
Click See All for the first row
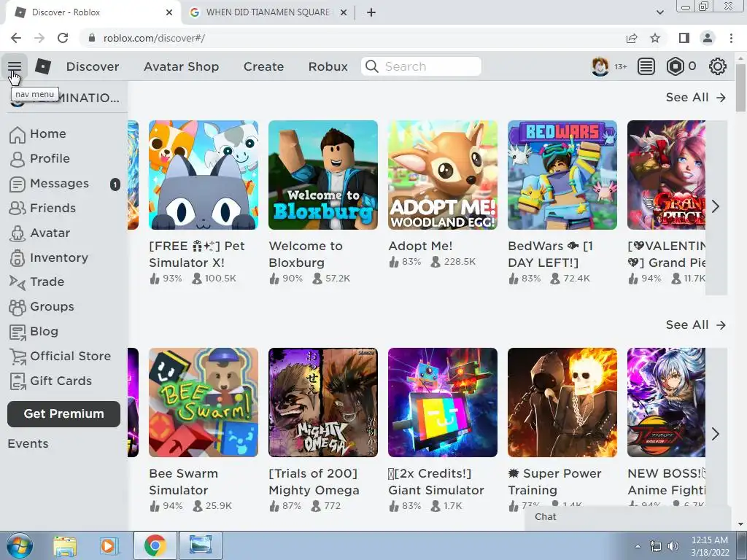695,97
